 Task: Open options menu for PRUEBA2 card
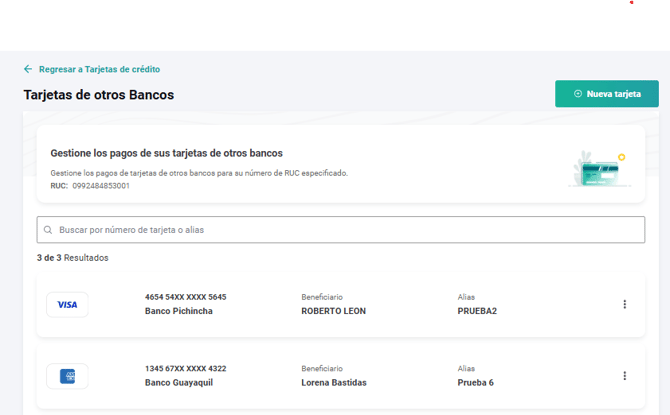(625, 304)
